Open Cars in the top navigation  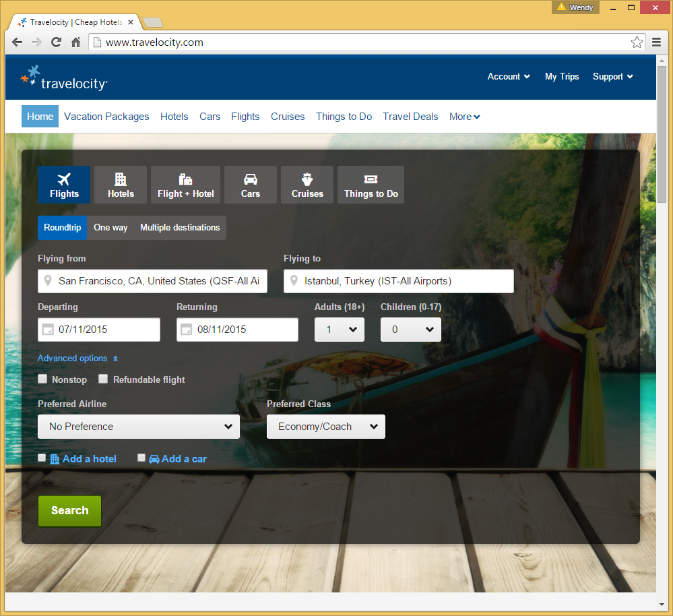click(210, 117)
